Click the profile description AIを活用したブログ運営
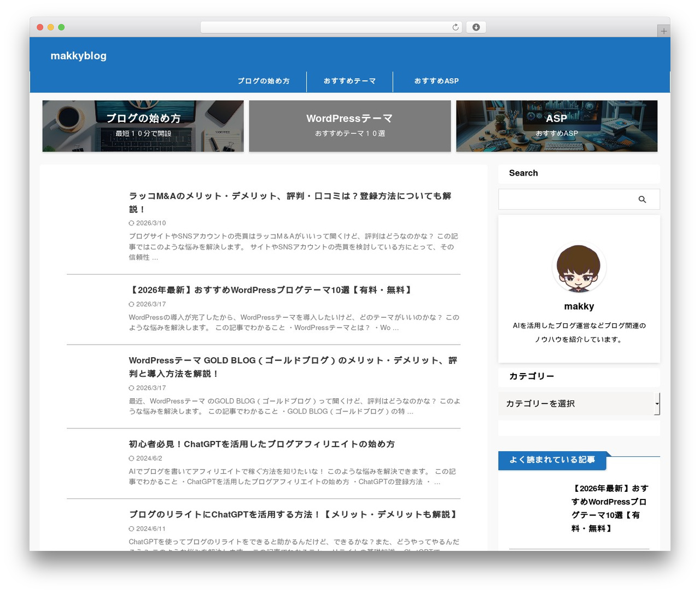Viewport: 700px width, 593px height. click(579, 333)
